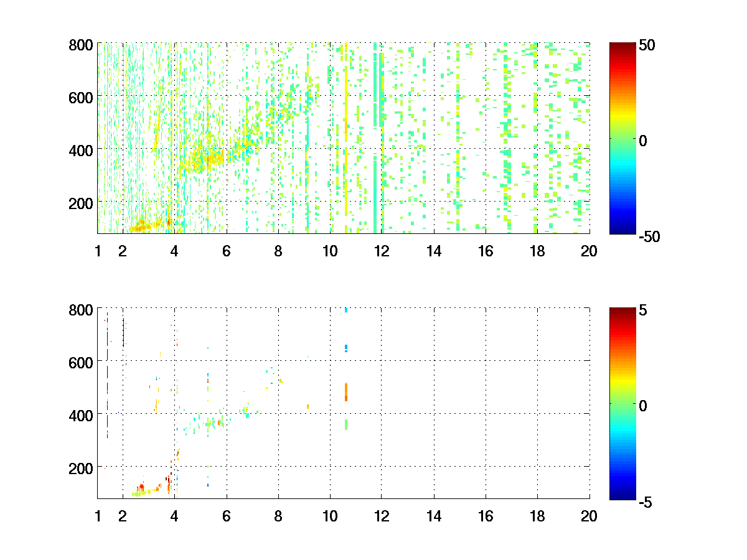Viewport: 747px width, 560px height.
Task: Click x-axis tick 12 under the bottom plot
Action: (382, 516)
